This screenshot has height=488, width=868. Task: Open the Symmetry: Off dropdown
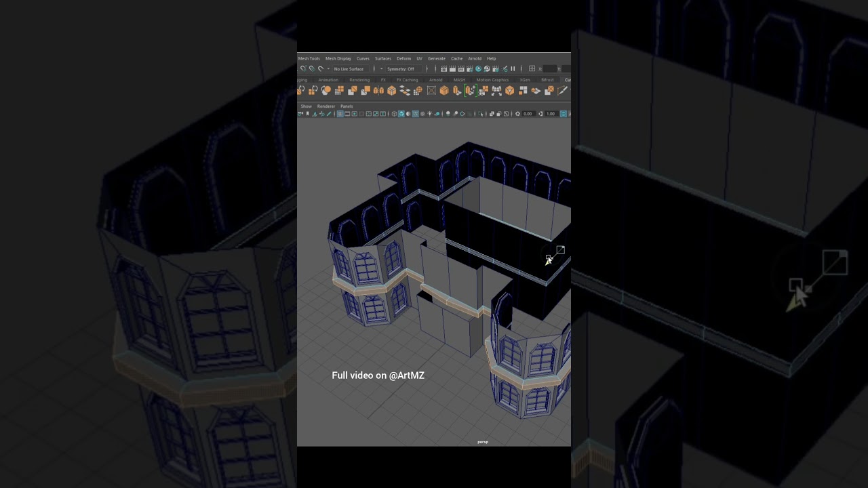pos(403,68)
